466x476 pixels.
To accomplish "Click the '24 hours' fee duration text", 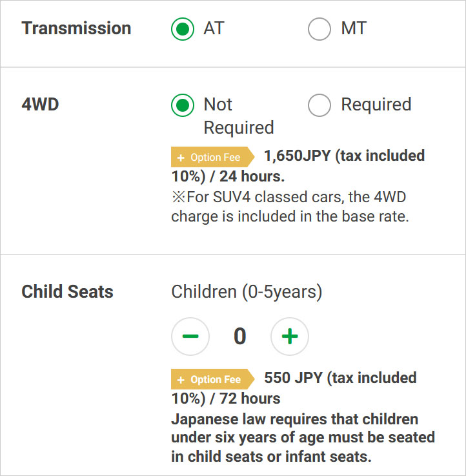I will pos(251,176).
